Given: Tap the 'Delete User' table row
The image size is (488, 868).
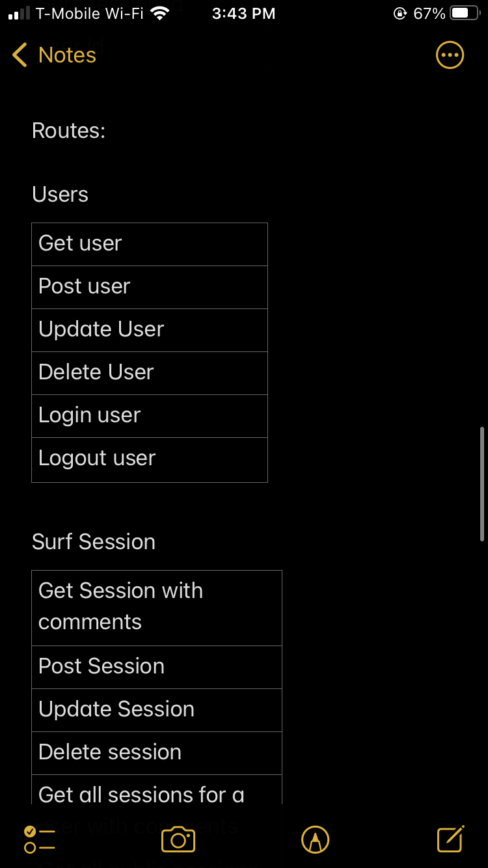Looking at the screenshot, I should [150, 373].
